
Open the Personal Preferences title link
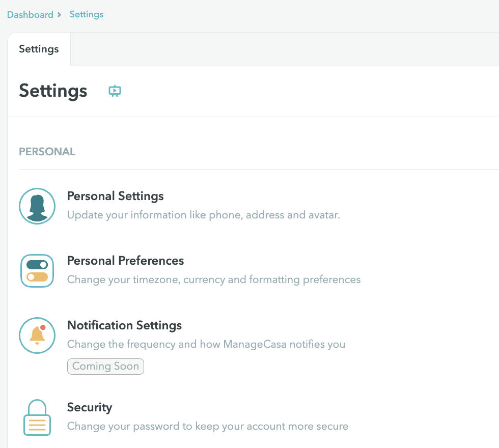tap(125, 261)
